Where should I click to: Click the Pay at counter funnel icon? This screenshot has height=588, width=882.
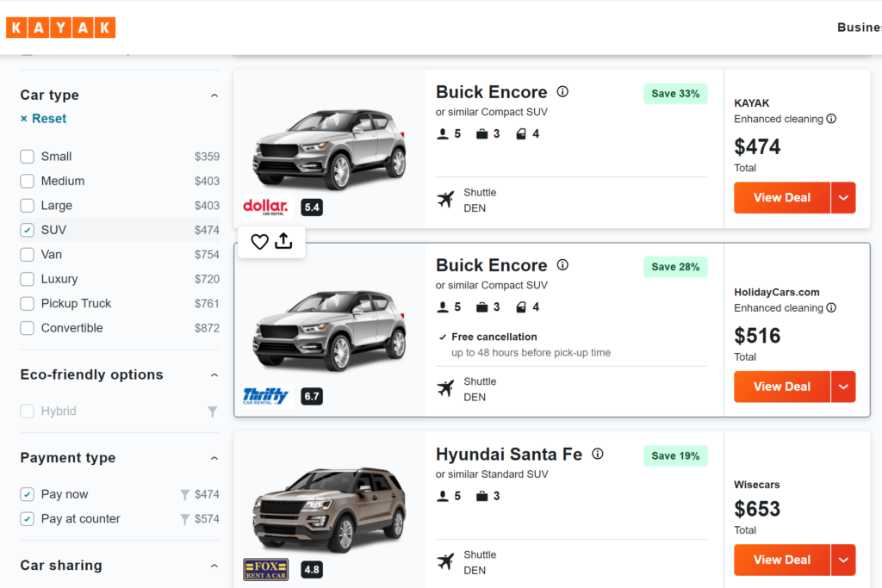[x=184, y=519]
